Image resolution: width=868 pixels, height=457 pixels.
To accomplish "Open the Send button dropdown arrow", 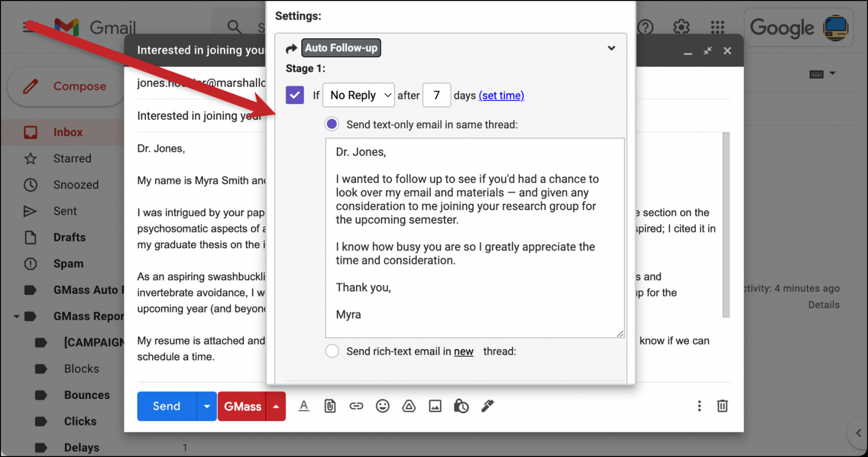I will [x=207, y=406].
